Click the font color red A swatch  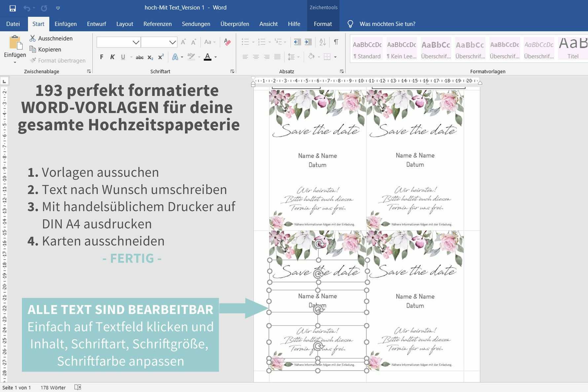207,57
